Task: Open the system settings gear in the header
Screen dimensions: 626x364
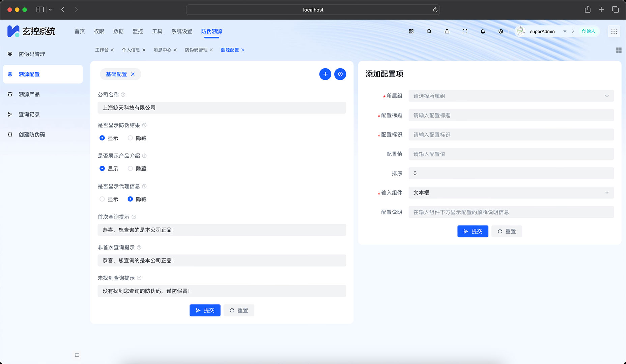Action: click(501, 31)
